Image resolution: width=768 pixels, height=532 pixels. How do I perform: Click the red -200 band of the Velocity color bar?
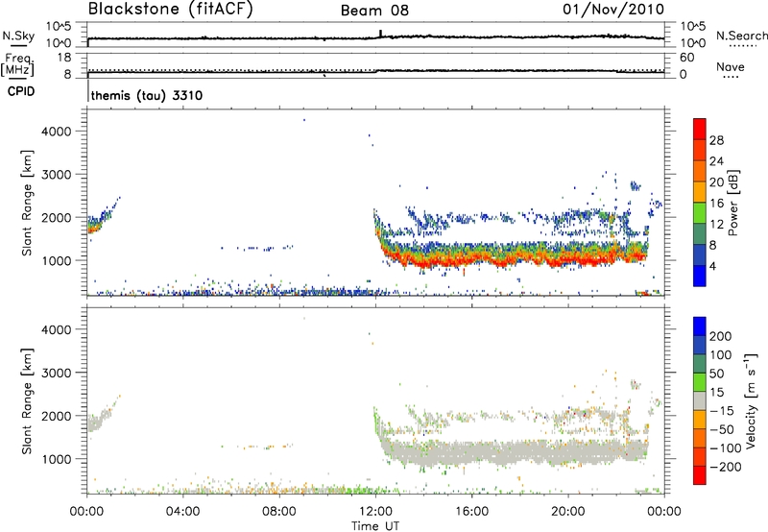[700, 475]
